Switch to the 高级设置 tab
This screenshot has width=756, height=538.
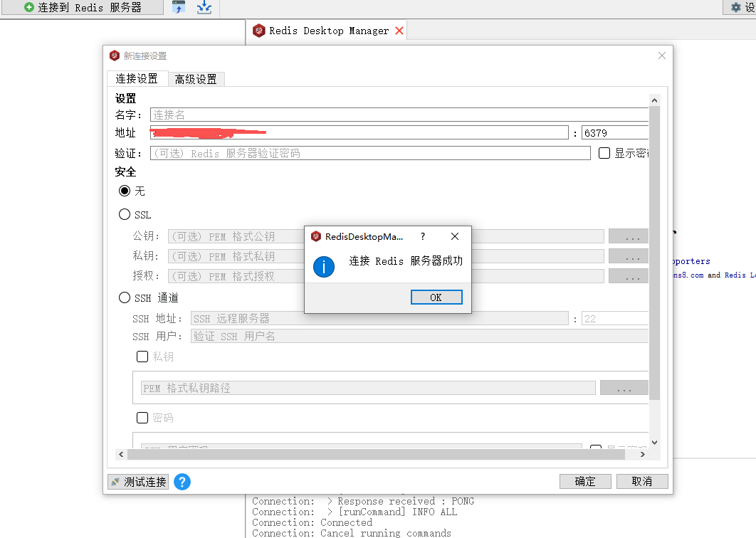pyautogui.click(x=196, y=79)
